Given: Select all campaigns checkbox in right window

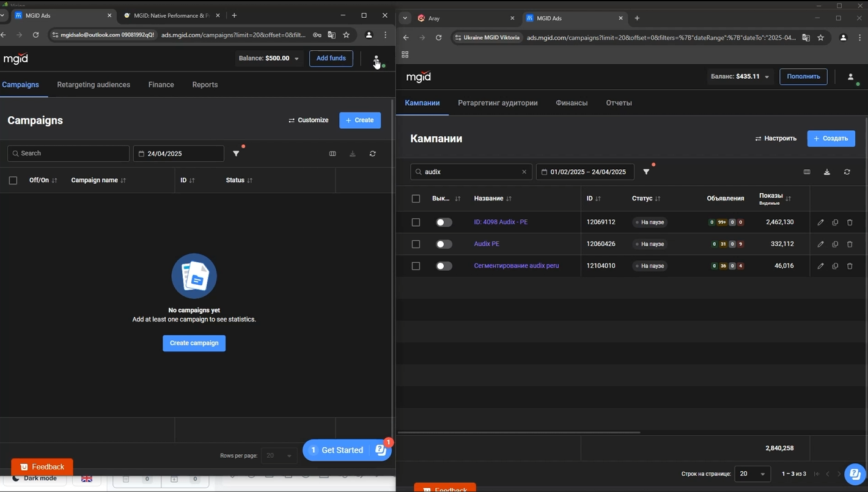Looking at the screenshot, I should point(416,199).
